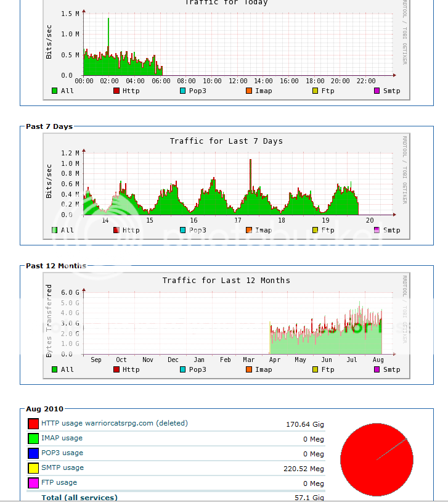
Task: Click the Traffic for Today graph
Action: pos(227,49)
